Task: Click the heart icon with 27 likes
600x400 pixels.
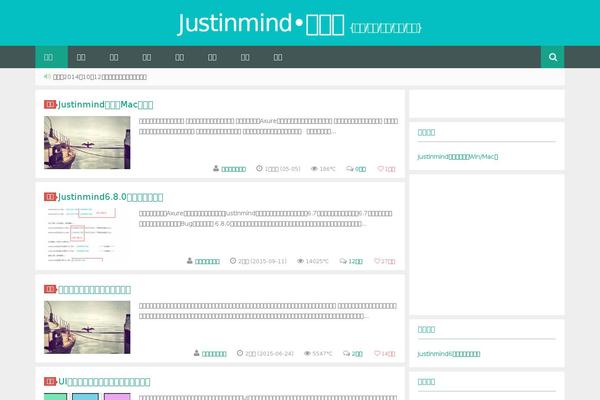Action: coord(377,261)
